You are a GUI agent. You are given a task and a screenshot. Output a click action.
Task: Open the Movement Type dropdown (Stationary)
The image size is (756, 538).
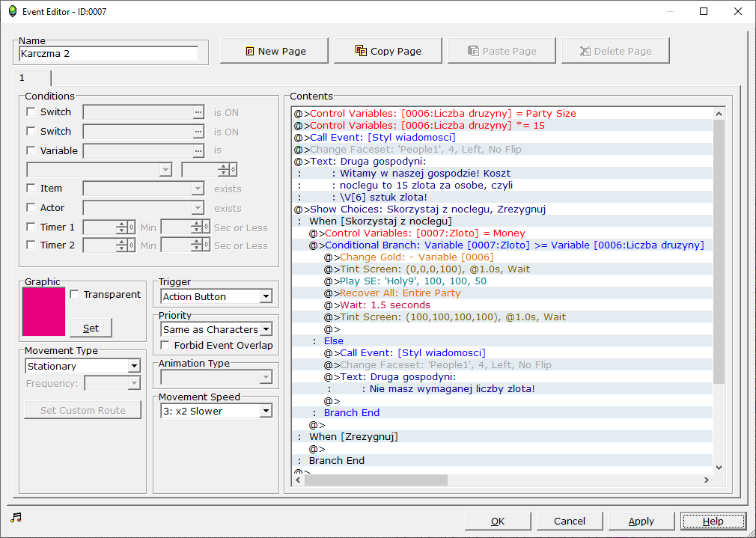tap(82, 366)
